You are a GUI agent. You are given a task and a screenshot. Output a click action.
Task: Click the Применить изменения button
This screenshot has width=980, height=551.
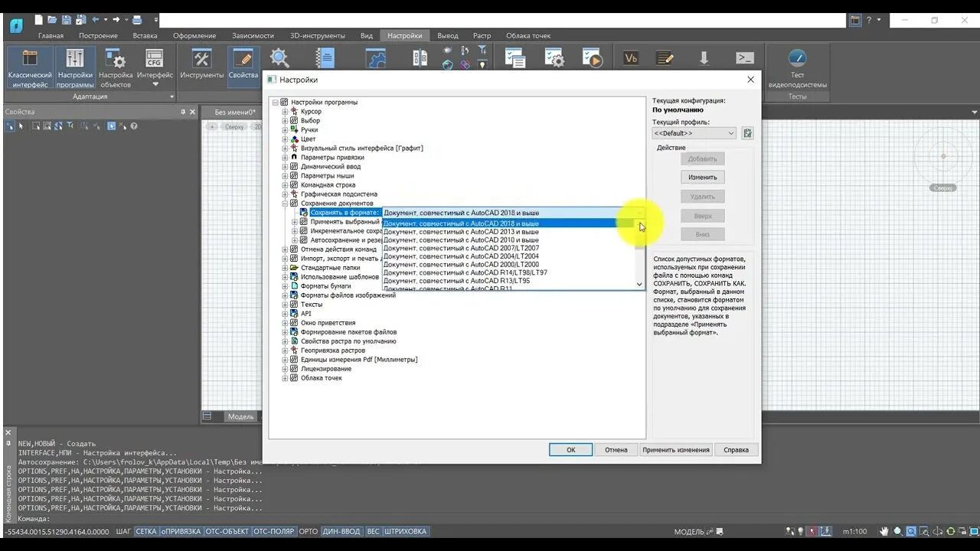pyautogui.click(x=676, y=450)
